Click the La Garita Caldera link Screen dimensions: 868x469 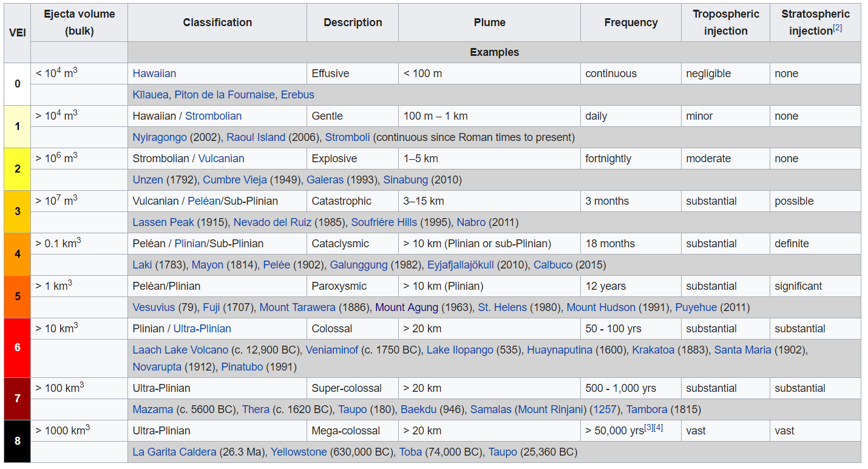click(174, 452)
